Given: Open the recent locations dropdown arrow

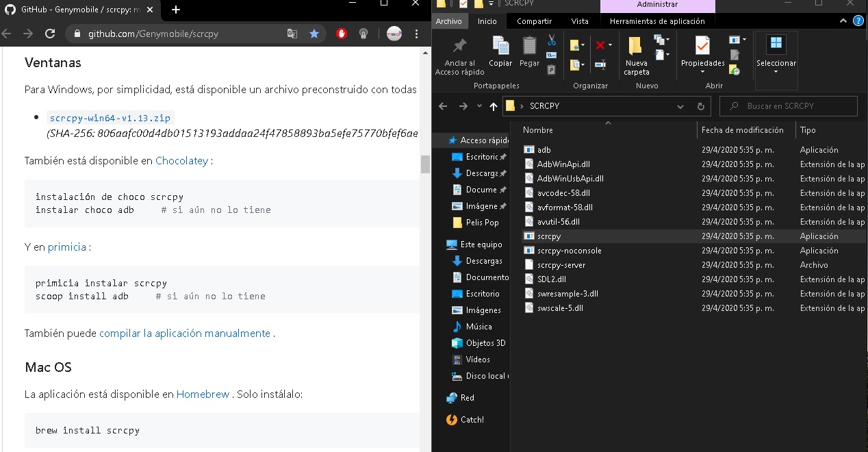Looking at the screenshot, I should point(479,107).
